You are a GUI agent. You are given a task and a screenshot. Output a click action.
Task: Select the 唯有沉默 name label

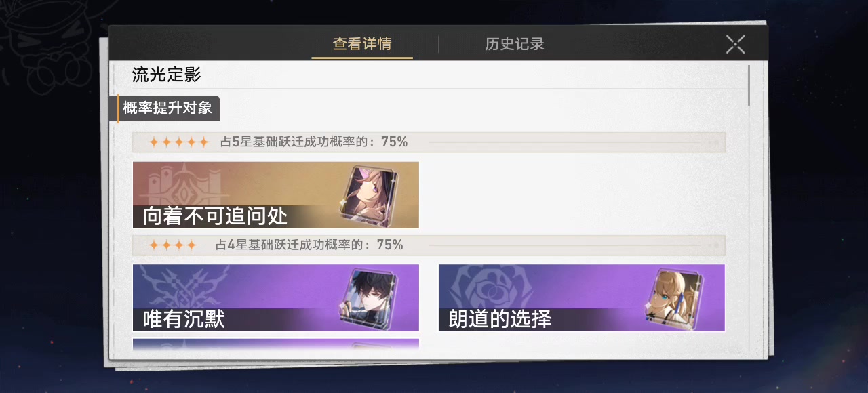[x=184, y=320]
